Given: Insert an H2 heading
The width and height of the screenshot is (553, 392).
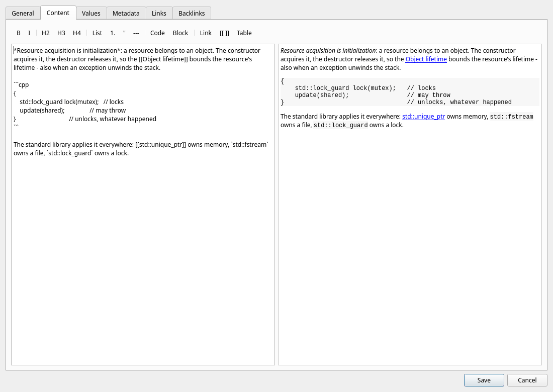Looking at the screenshot, I should pyautogui.click(x=45, y=33).
